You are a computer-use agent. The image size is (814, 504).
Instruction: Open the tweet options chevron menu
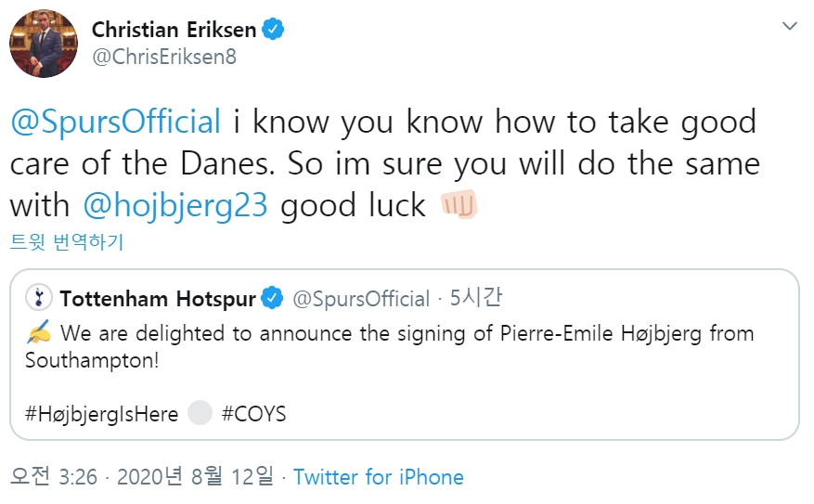789,26
